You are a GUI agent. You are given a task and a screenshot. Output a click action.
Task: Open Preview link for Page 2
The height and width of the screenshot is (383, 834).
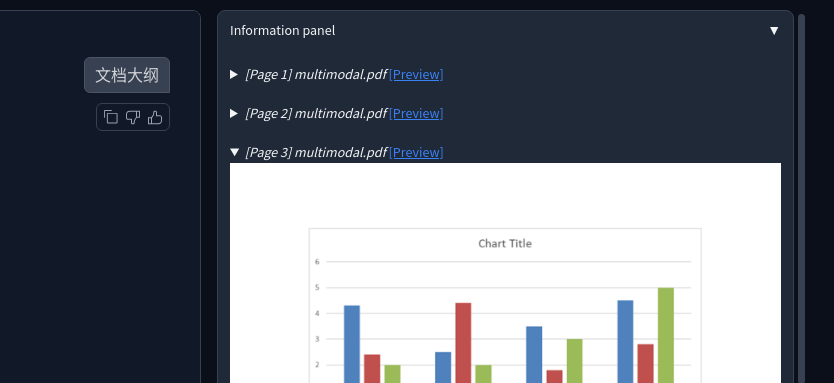(x=416, y=113)
